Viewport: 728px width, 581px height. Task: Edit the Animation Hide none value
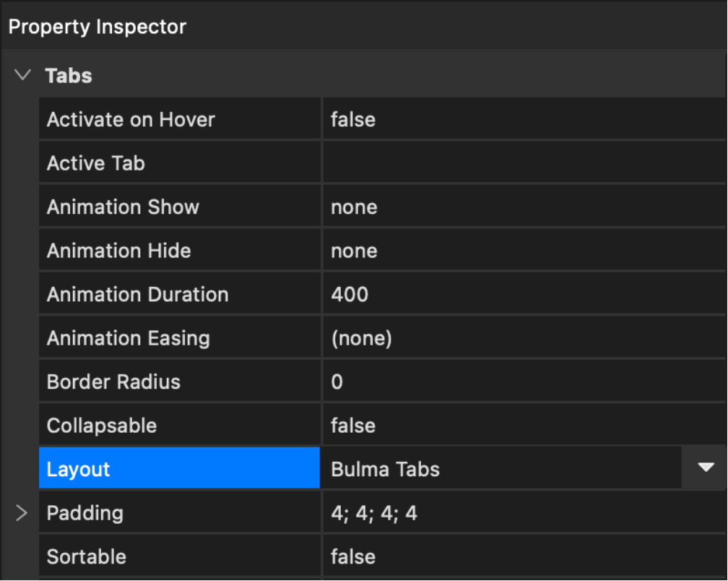[354, 251]
